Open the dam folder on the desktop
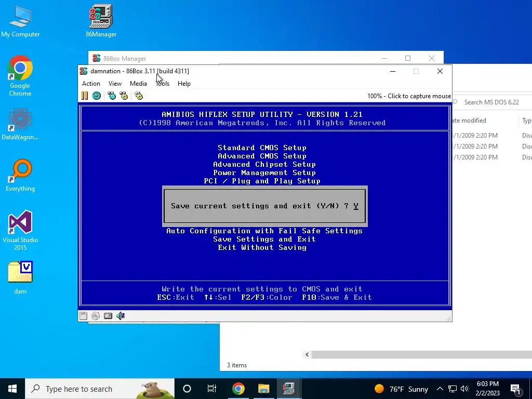Viewport: 532px width, 399px height. 20,277
